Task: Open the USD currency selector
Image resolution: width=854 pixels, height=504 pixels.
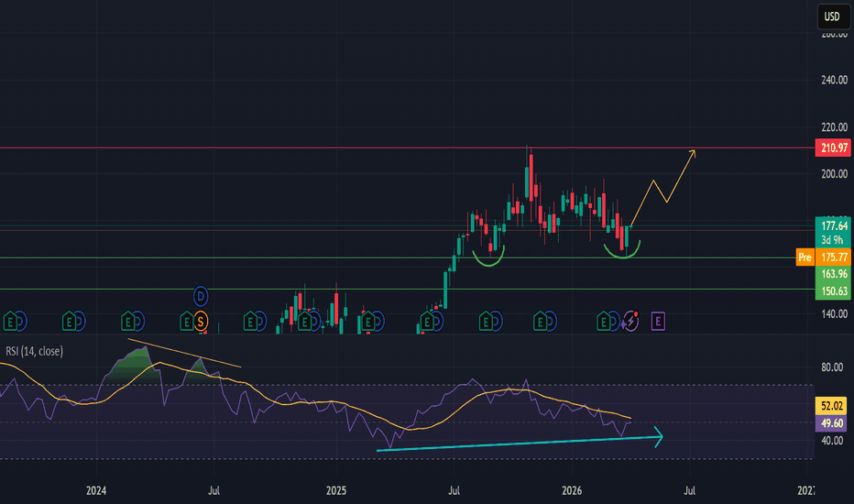Action: 833,16
